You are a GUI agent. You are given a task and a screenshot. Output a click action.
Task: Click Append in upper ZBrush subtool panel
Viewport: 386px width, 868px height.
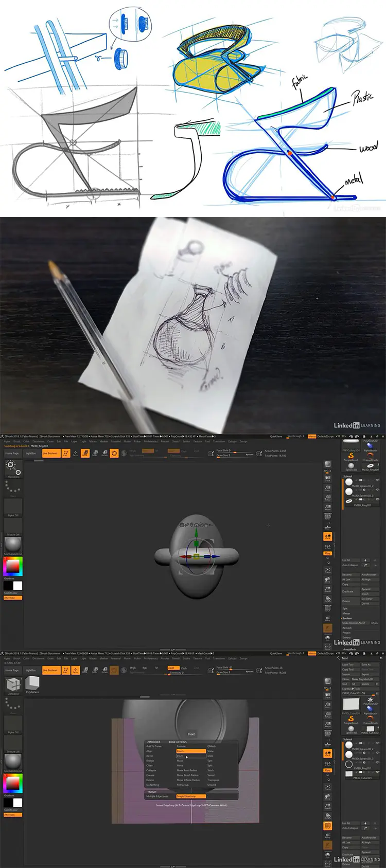[370, 589]
